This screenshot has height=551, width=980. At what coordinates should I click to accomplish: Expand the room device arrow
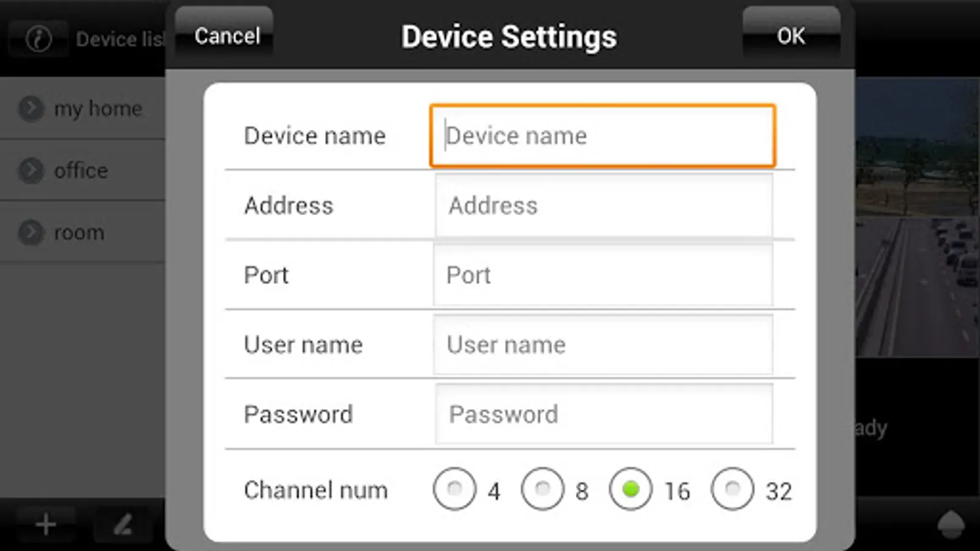pos(31,233)
